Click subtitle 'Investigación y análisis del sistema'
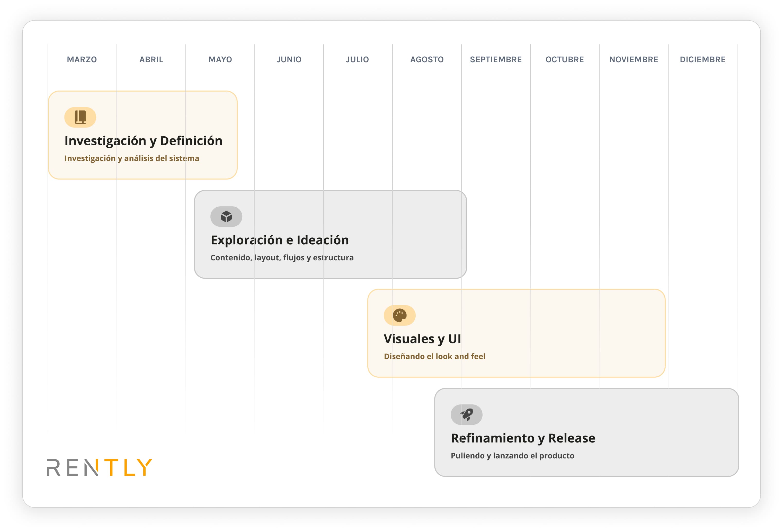The height and width of the screenshot is (532, 783). click(x=132, y=158)
